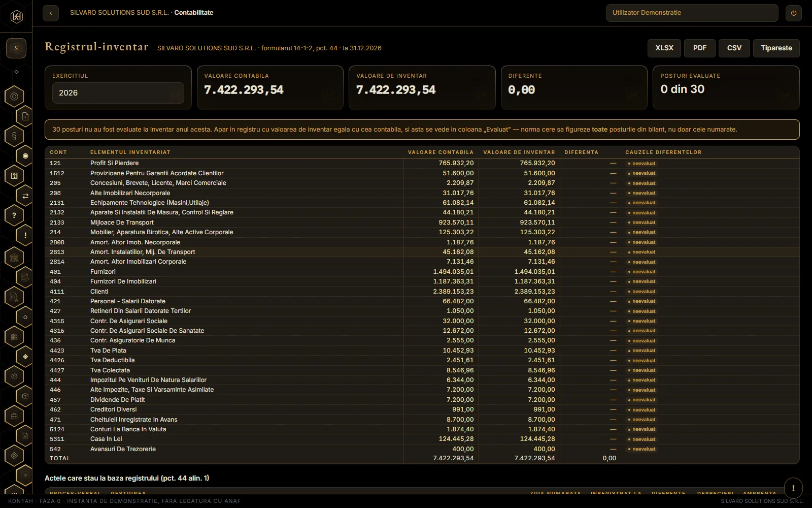Click the power logout icon button
Viewport: 812px width, 508px height.
pos(794,13)
